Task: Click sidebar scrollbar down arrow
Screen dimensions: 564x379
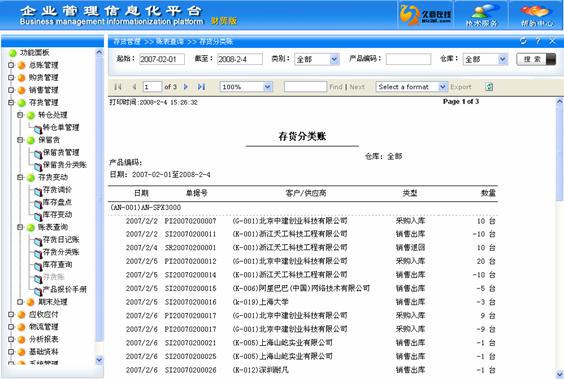Action: tap(99, 360)
